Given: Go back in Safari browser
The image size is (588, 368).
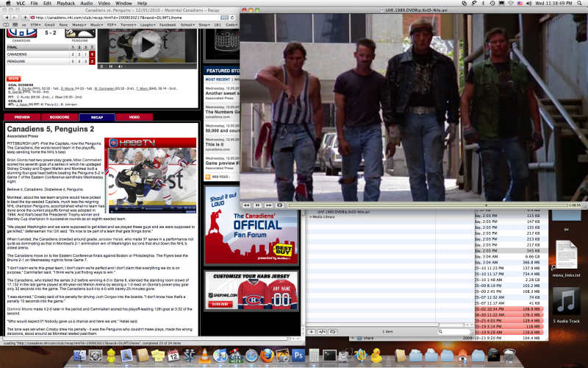Looking at the screenshot, I should pos(7,17).
